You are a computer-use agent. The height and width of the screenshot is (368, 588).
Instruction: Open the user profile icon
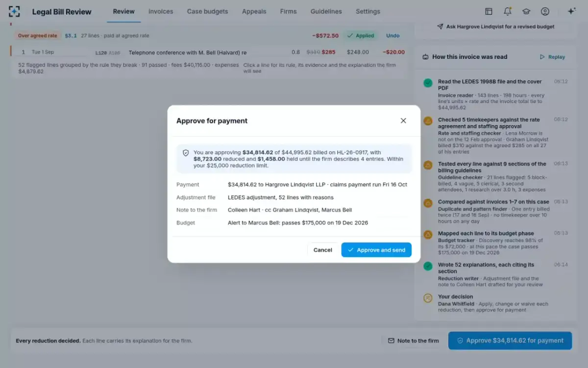coord(545,11)
